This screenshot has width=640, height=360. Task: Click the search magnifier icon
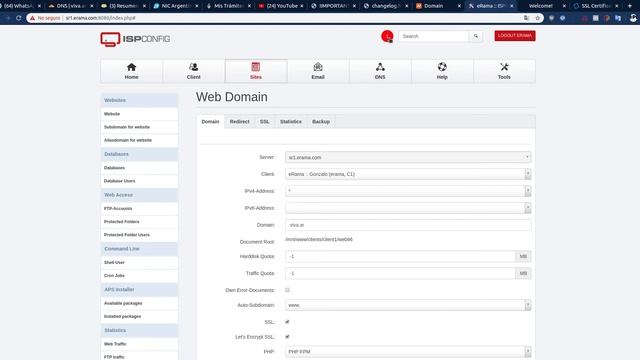(x=476, y=36)
